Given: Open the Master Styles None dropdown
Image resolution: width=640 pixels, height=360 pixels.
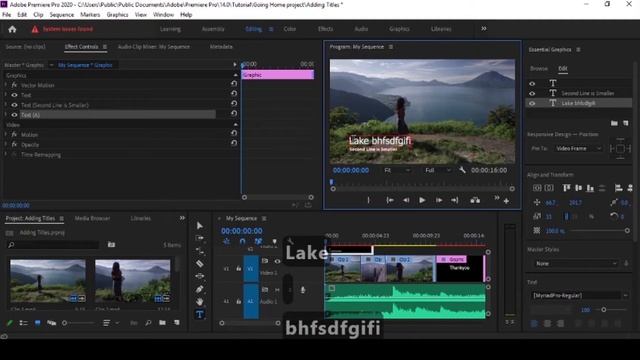Looking at the screenshot, I should [x=576, y=264].
